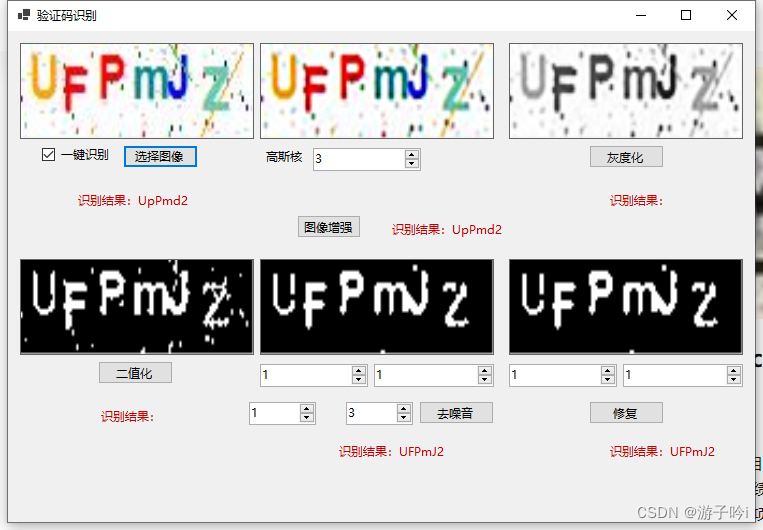Click the 验证码识别 window title text
The width and height of the screenshot is (763, 530).
[67, 16]
